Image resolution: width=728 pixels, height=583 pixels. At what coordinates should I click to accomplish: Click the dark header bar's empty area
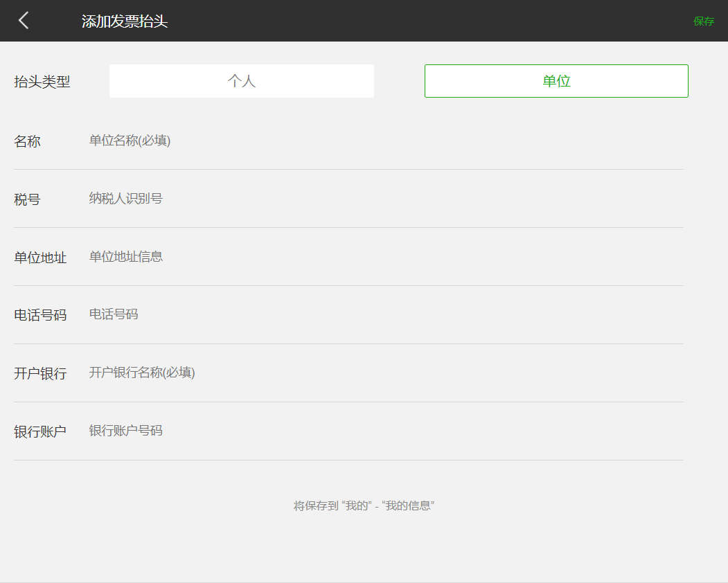point(429,21)
